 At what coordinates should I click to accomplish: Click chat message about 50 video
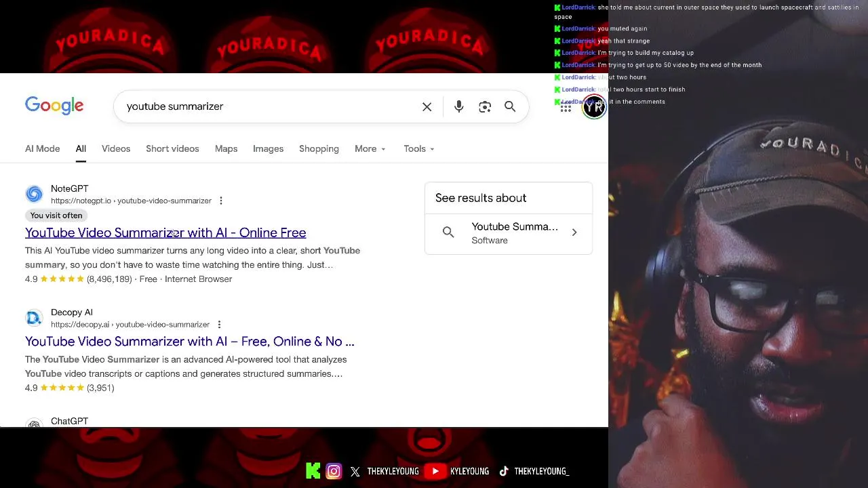[679, 65]
